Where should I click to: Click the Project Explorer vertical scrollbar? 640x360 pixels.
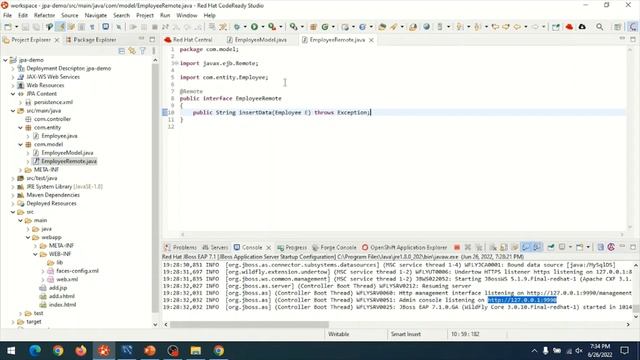click(x=155, y=188)
